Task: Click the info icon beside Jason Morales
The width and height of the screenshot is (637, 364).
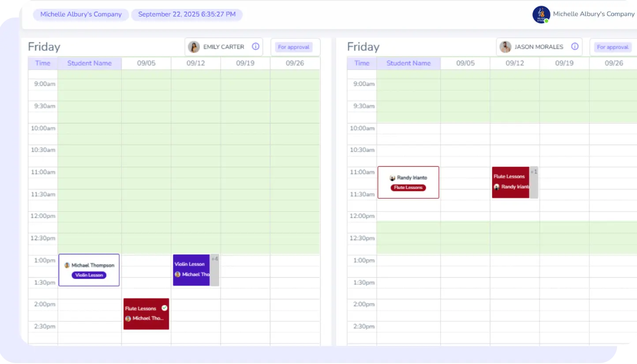Action: coord(574,47)
